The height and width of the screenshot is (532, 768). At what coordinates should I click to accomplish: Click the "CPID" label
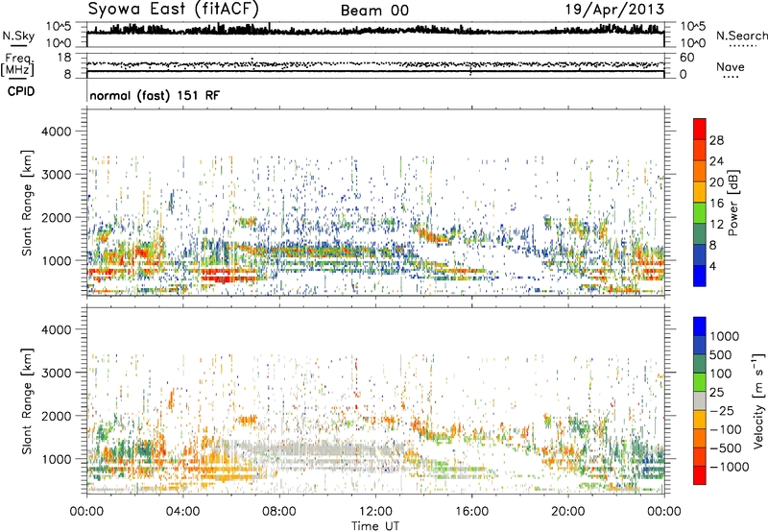21,91
